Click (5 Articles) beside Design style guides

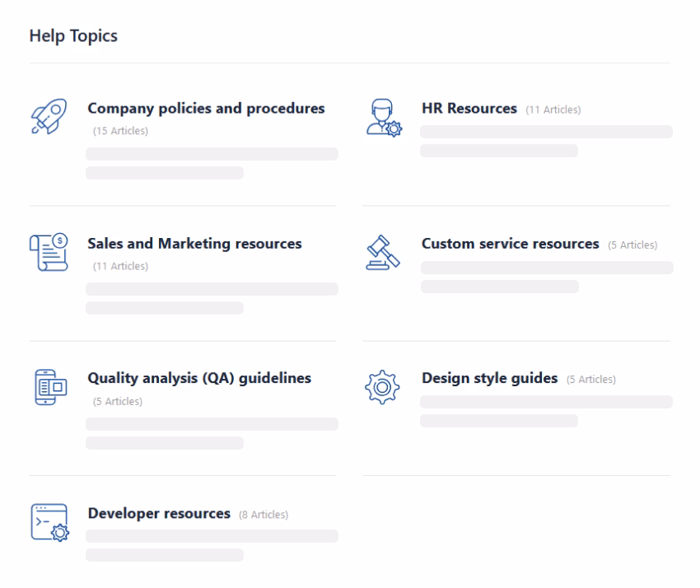(591, 380)
